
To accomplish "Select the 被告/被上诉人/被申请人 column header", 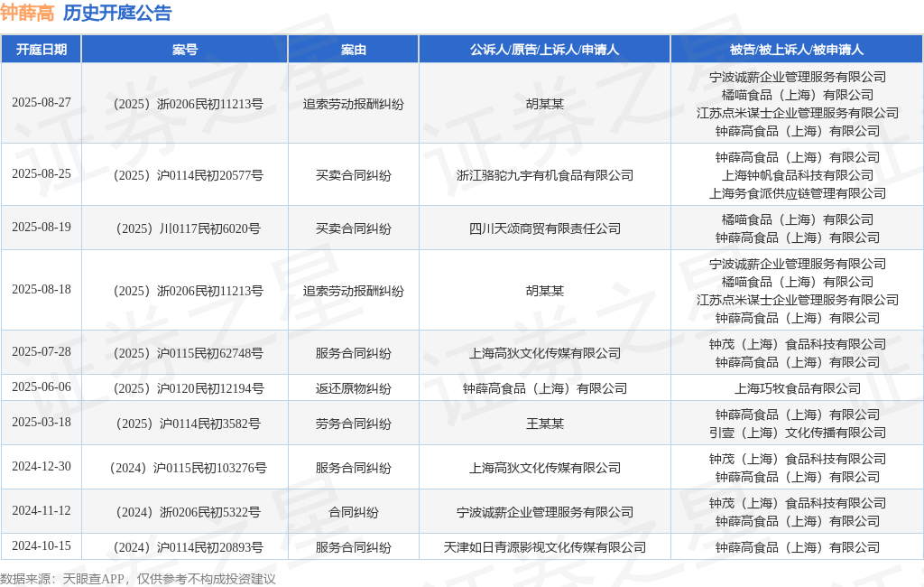I will click(x=797, y=50).
